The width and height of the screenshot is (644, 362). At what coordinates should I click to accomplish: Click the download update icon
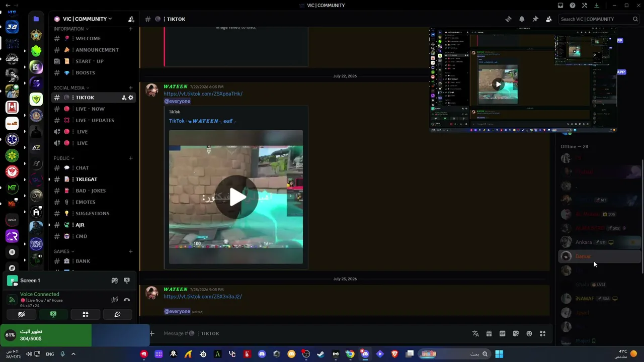[597, 6]
